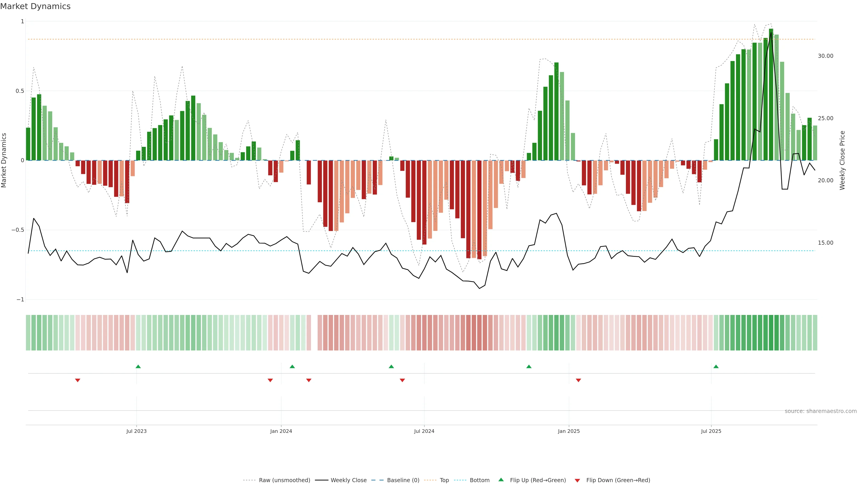Click the Market Dynamics chart title

[35, 6]
